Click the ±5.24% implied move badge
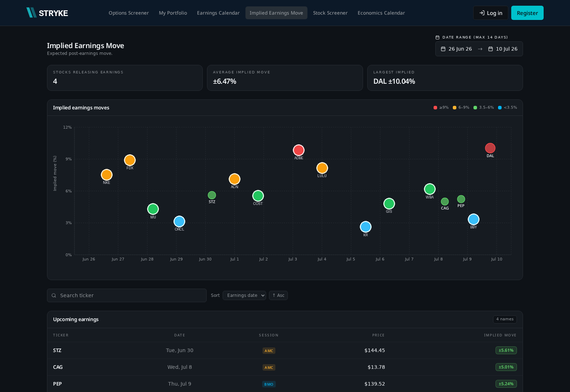This screenshot has height=392, width=570. pos(506,384)
